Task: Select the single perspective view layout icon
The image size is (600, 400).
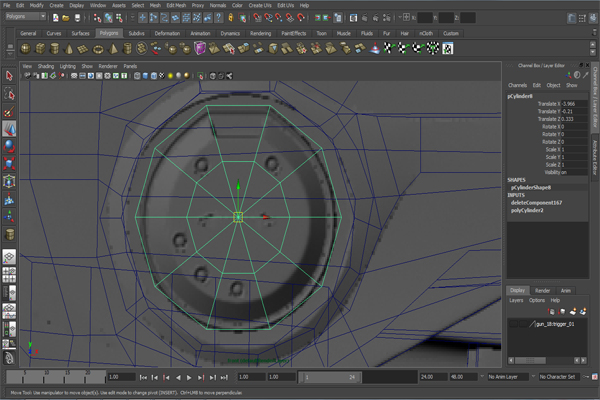Action: [x=9, y=256]
